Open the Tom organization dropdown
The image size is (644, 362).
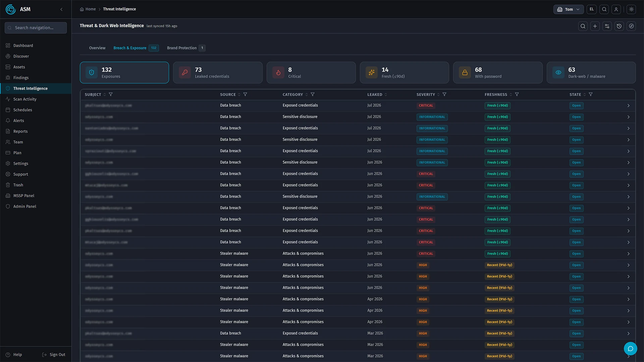point(569,9)
